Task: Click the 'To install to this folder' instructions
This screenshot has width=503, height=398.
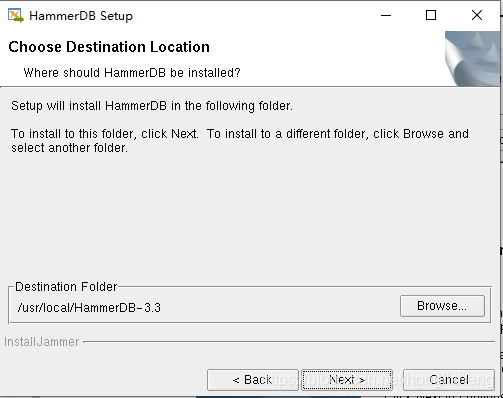Action: pos(240,134)
